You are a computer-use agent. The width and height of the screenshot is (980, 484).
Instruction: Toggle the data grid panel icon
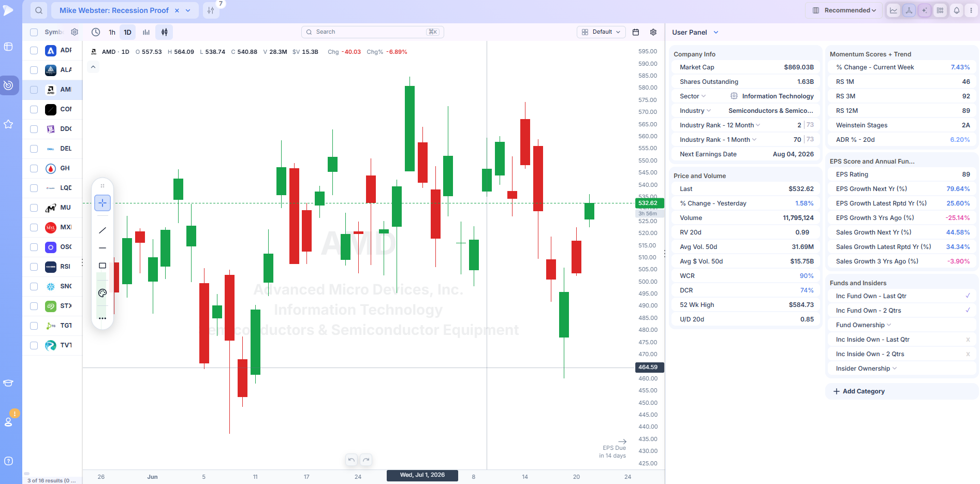click(x=940, y=10)
